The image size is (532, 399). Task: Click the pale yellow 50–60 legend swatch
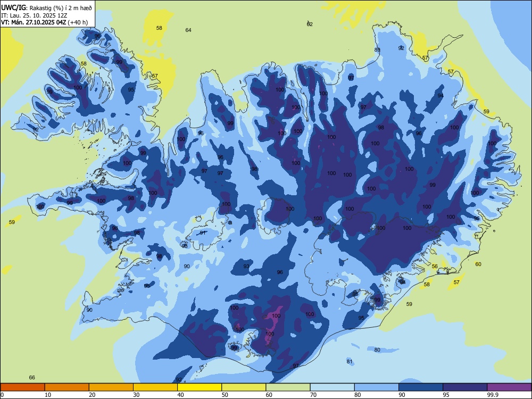244,387
